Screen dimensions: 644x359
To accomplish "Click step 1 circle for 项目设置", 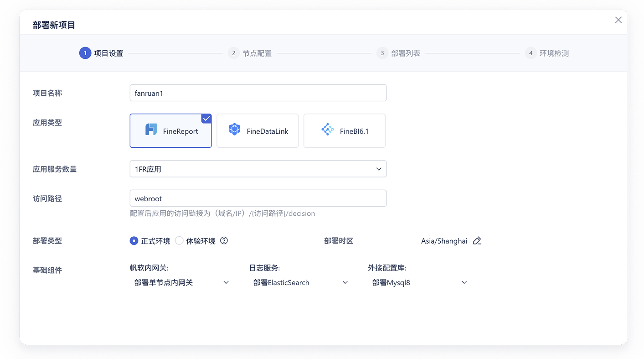I will click(x=85, y=53).
